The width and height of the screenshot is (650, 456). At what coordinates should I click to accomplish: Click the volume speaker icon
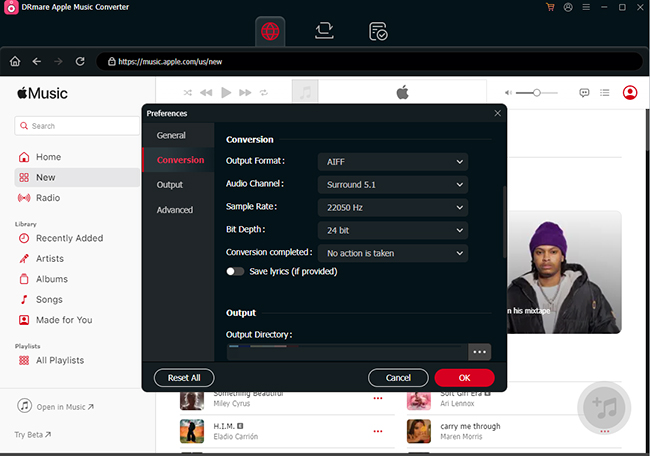pos(508,92)
